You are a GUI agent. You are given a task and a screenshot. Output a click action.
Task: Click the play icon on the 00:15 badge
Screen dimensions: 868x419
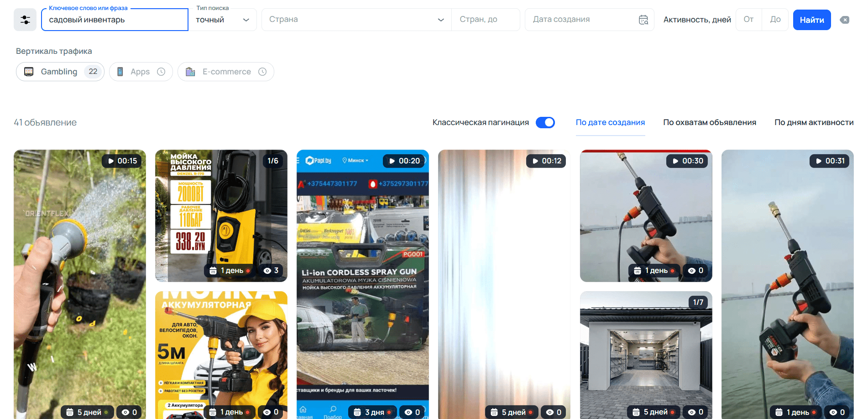(x=111, y=161)
